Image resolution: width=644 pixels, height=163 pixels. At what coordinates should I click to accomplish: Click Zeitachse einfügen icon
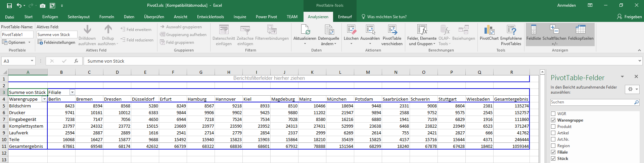[245, 30]
